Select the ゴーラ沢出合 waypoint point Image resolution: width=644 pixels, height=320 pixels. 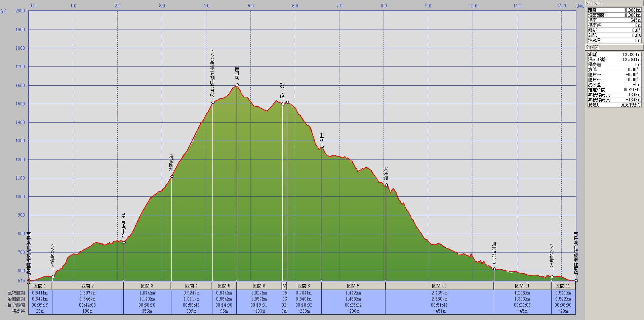click(x=124, y=242)
